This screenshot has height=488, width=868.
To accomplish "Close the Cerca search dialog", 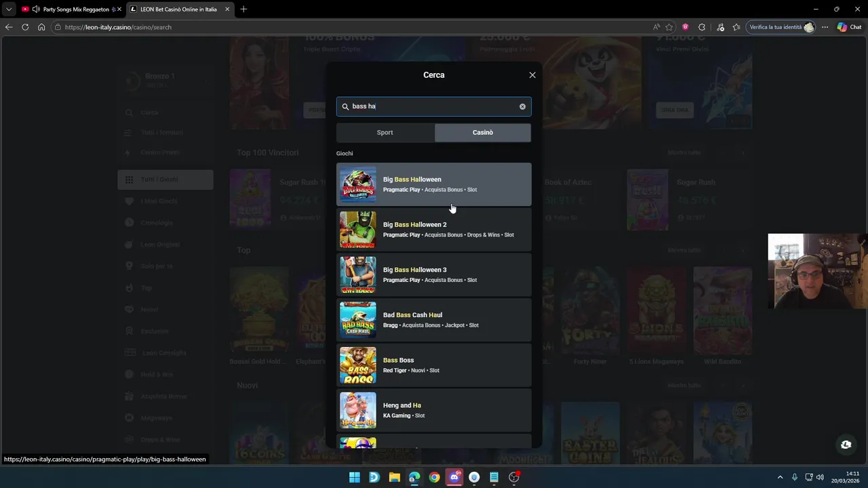I will coord(532,75).
